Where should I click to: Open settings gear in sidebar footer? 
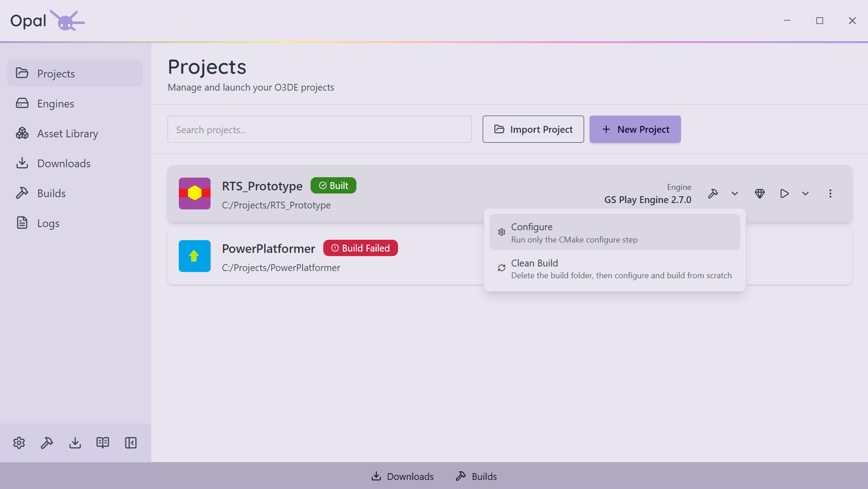pos(19,443)
